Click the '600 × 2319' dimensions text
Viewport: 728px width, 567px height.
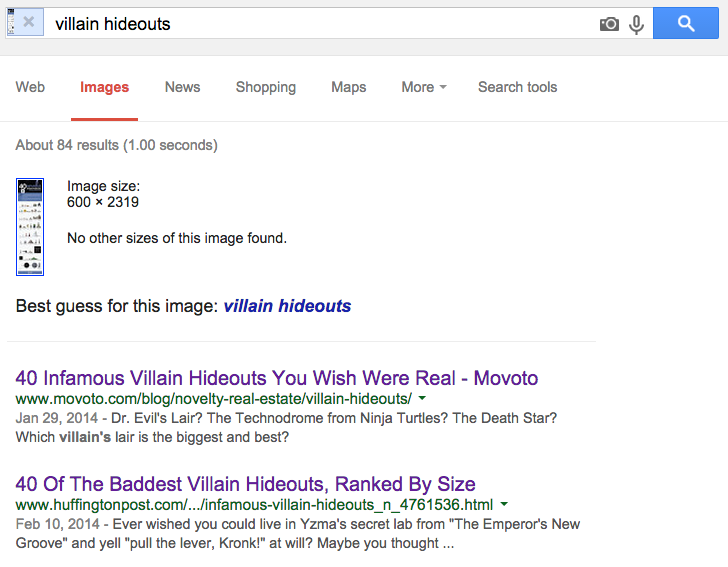pos(103,202)
